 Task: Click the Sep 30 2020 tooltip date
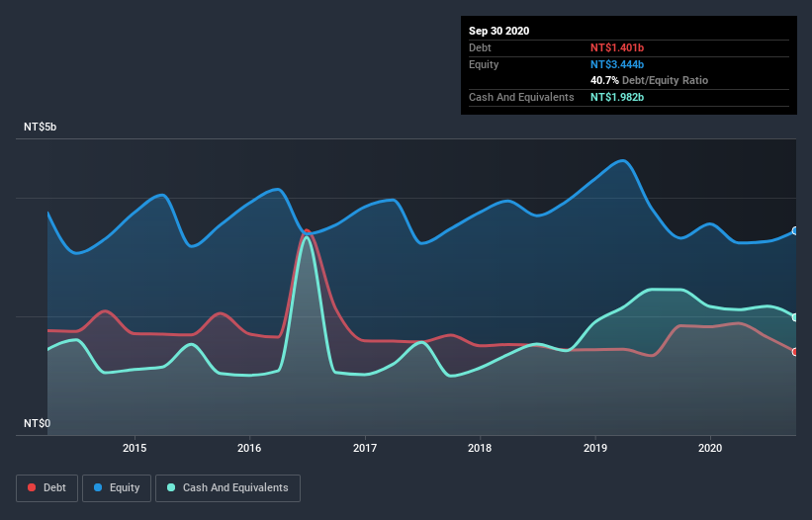(x=499, y=31)
